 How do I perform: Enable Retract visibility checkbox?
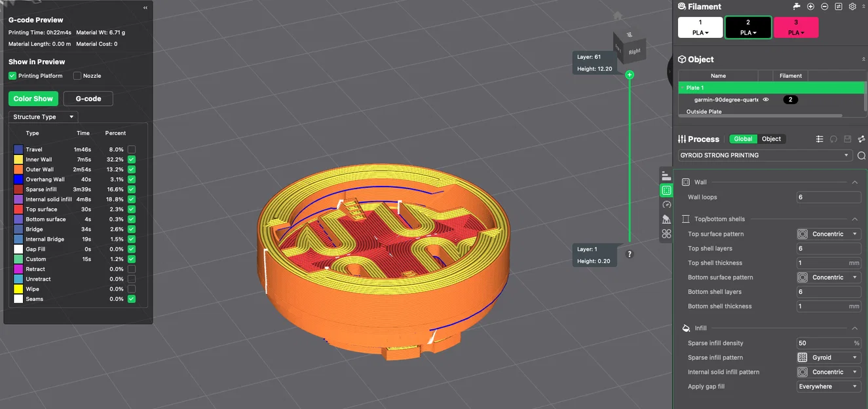click(132, 269)
